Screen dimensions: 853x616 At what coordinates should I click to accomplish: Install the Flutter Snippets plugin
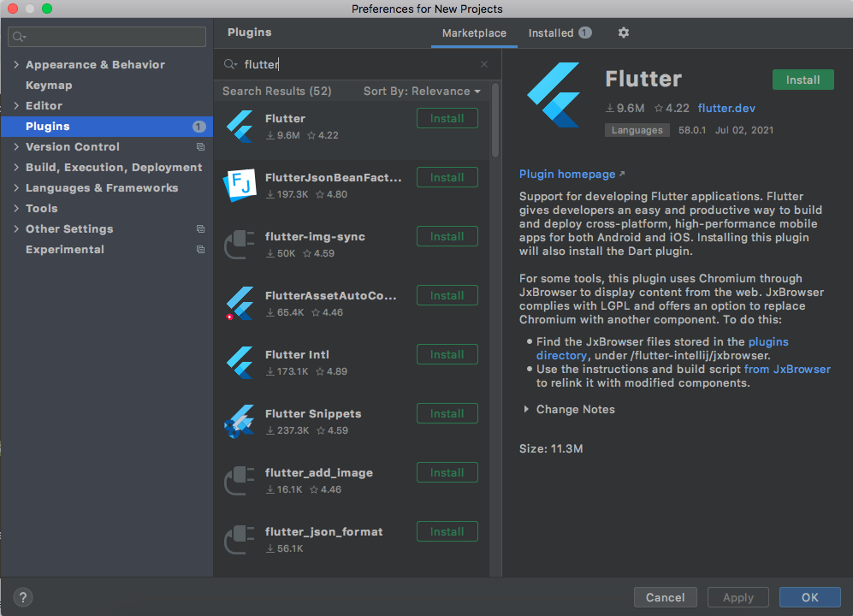point(447,413)
